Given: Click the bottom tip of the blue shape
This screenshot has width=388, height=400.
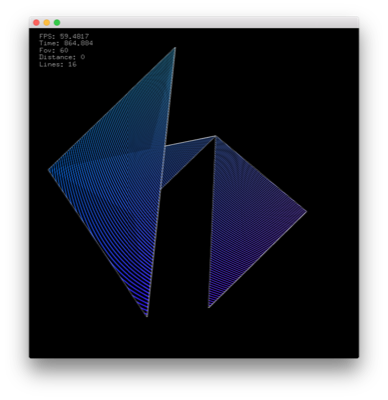Looking at the screenshot, I should [x=147, y=316].
